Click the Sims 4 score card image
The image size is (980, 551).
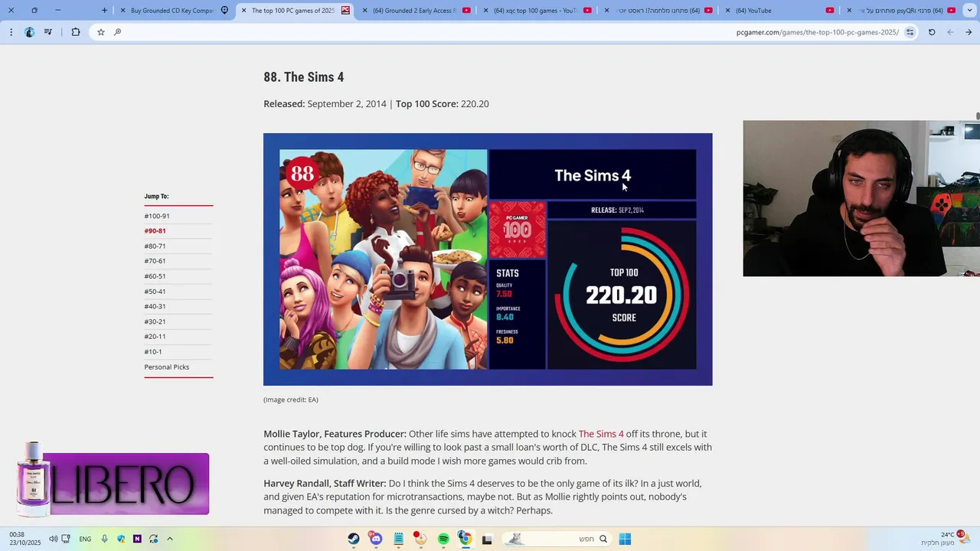488,259
